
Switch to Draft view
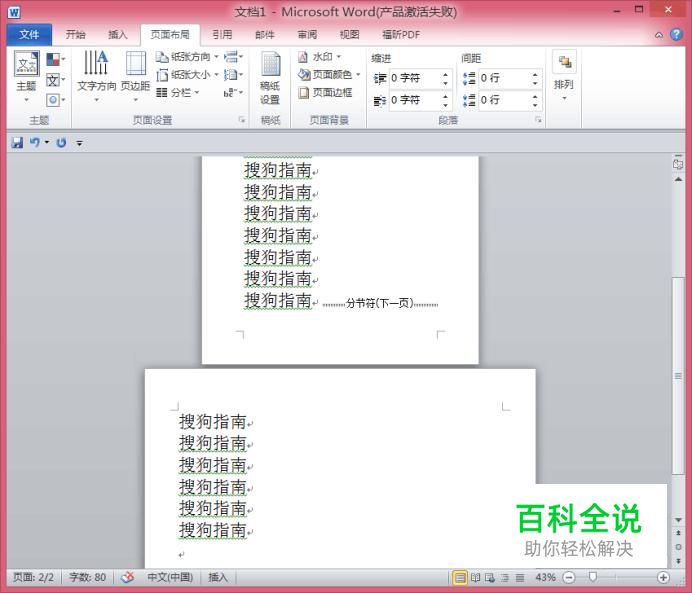[x=520, y=577]
